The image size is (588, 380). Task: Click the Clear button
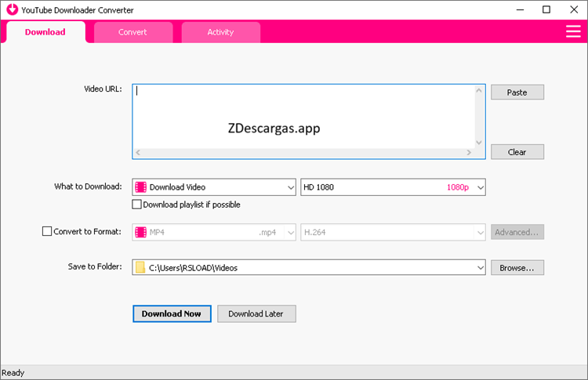click(517, 152)
